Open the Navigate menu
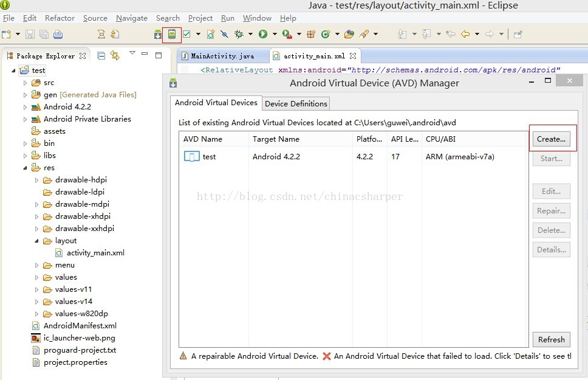Screen dimensions: 588x380 (x=132, y=18)
